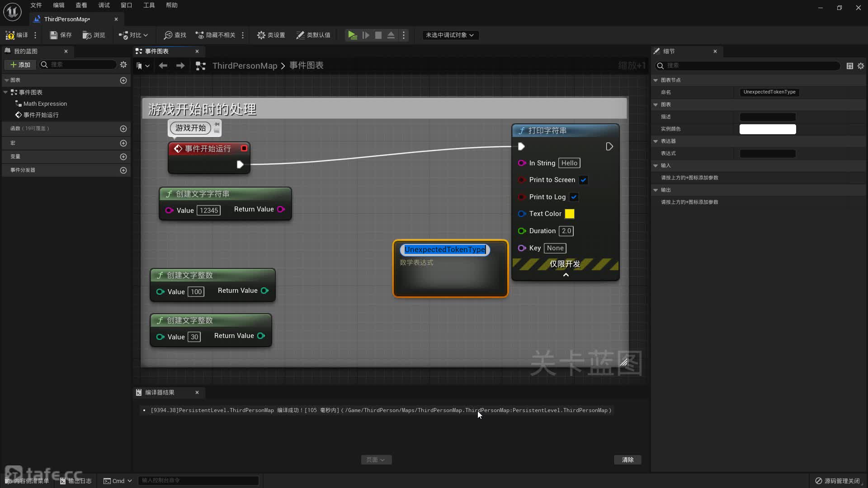Click the 描述 field in Details
The height and width of the screenshot is (488, 868).
[768, 117]
